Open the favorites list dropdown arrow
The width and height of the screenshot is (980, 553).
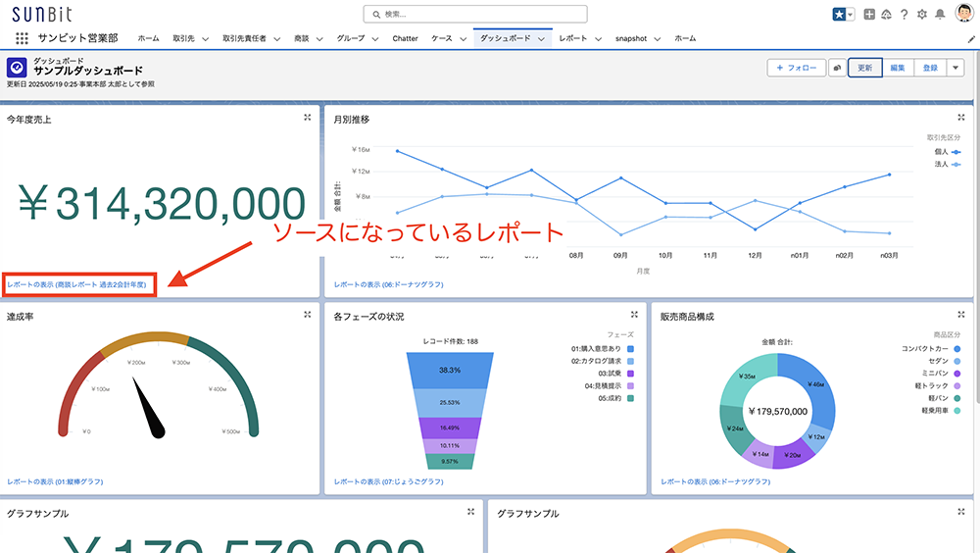click(850, 14)
